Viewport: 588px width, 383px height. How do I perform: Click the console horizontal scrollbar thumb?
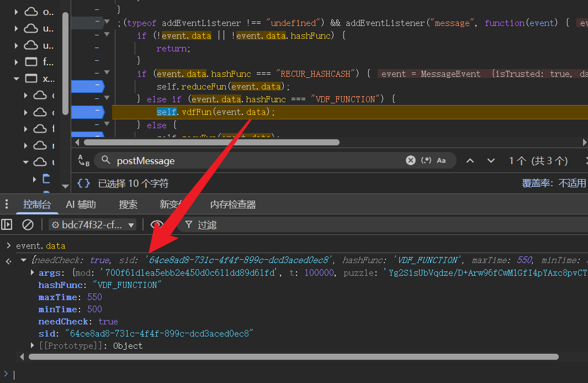(294, 356)
